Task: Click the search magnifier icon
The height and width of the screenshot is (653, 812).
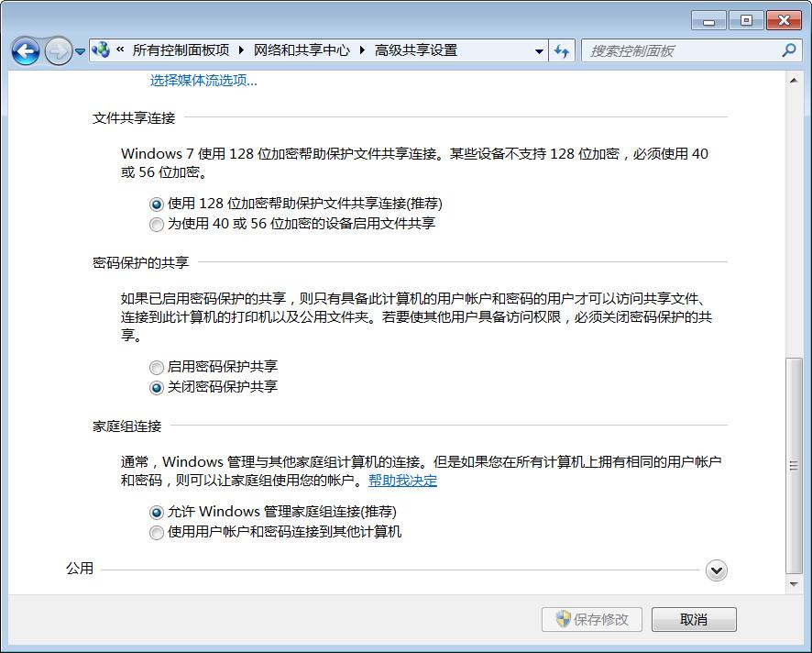Action: [x=789, y=50]
